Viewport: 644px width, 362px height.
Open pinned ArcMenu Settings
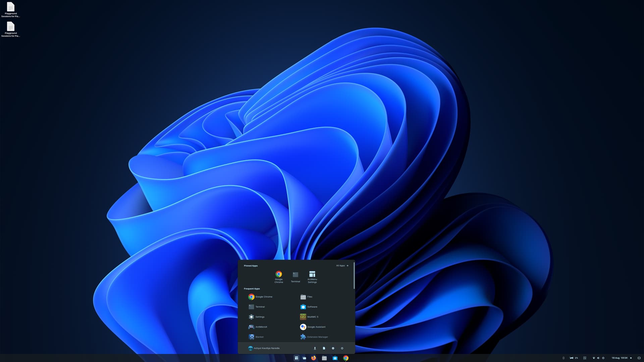(312, 277)
